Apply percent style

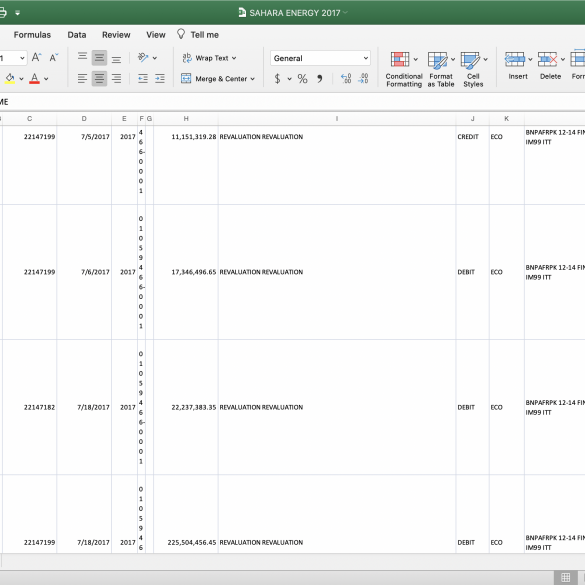pos(302,79)
